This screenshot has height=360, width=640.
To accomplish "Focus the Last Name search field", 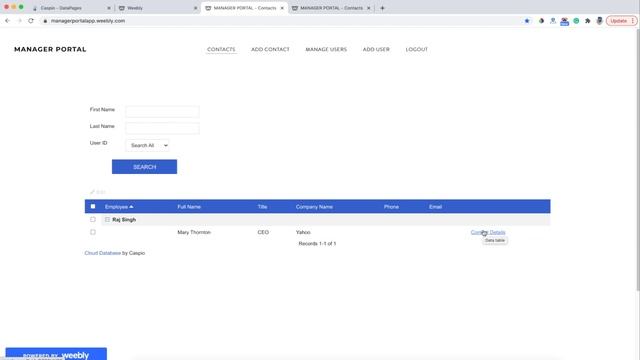I will [162, 128].
